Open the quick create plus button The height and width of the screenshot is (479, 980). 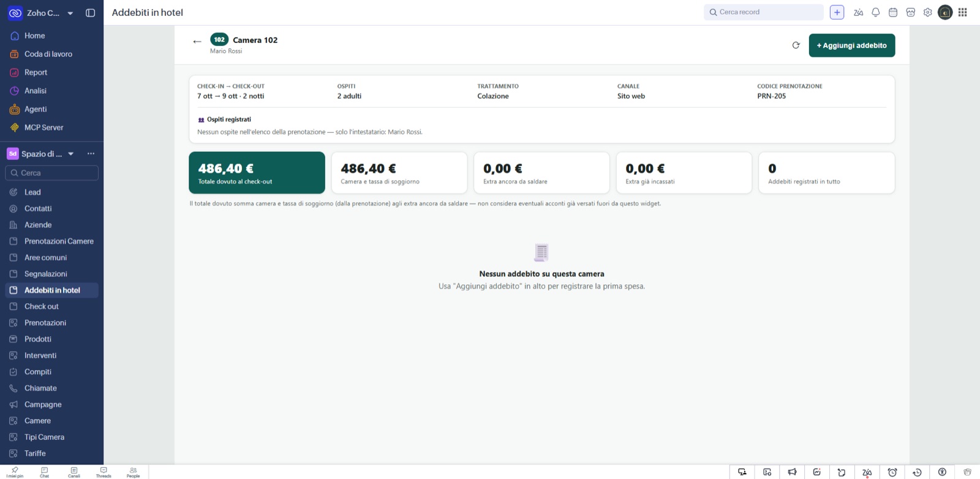click(x=837, y=12)
